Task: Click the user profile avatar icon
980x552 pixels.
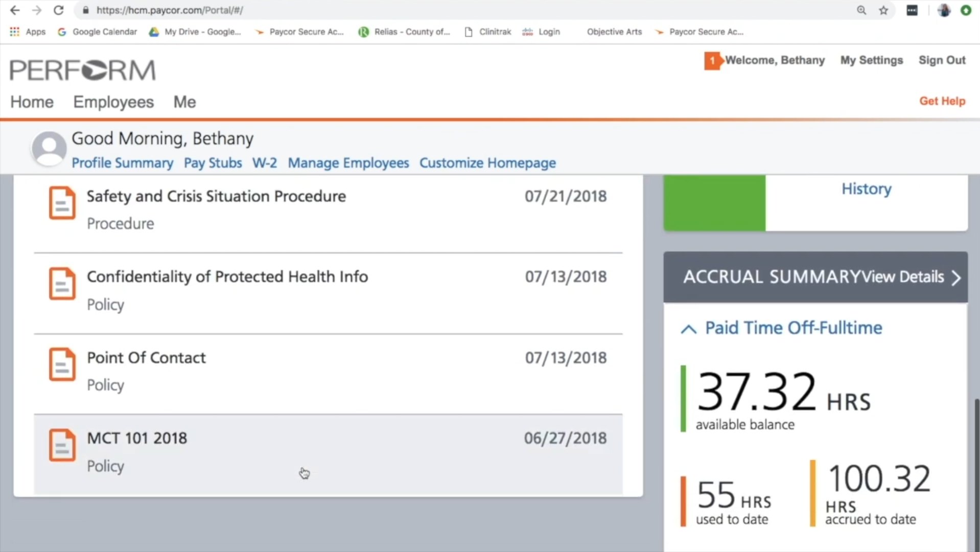Action: coord(49,148)
